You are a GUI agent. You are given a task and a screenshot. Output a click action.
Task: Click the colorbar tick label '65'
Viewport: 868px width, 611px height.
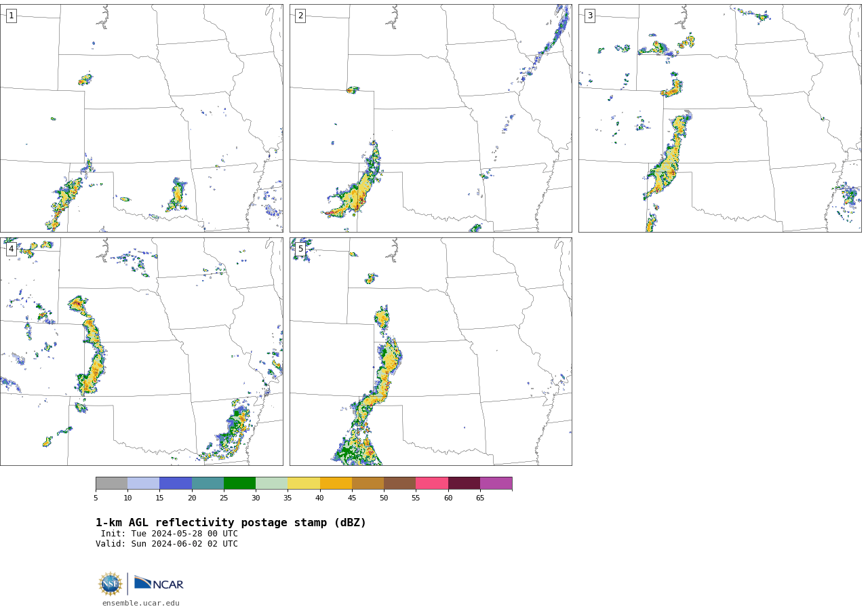tap(480, 498)
